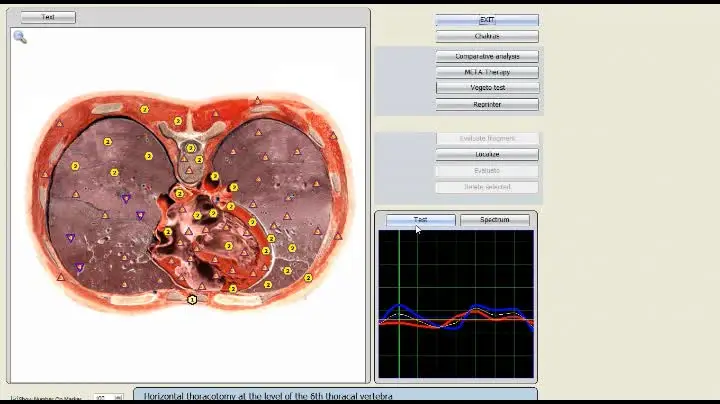Click the magnifier zoom icon
The height and width of the screenshot is (404, 720).
click(x=20, y=37)
